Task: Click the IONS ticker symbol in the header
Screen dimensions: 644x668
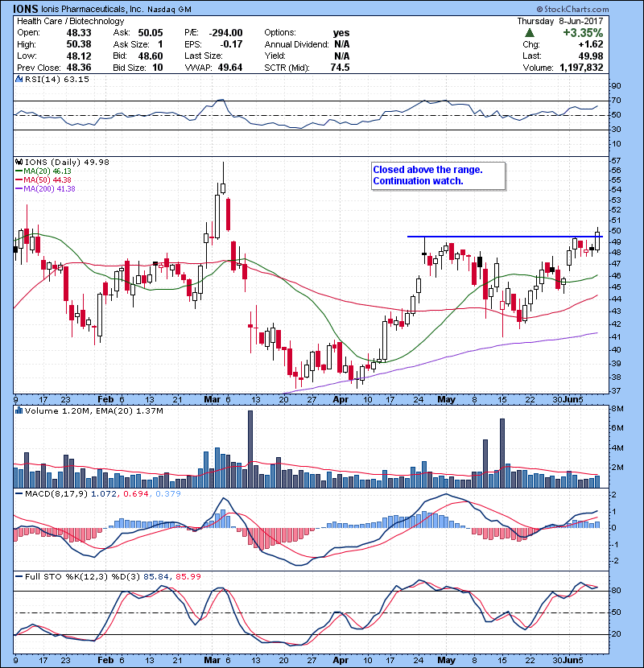Action: coord(26,9)
